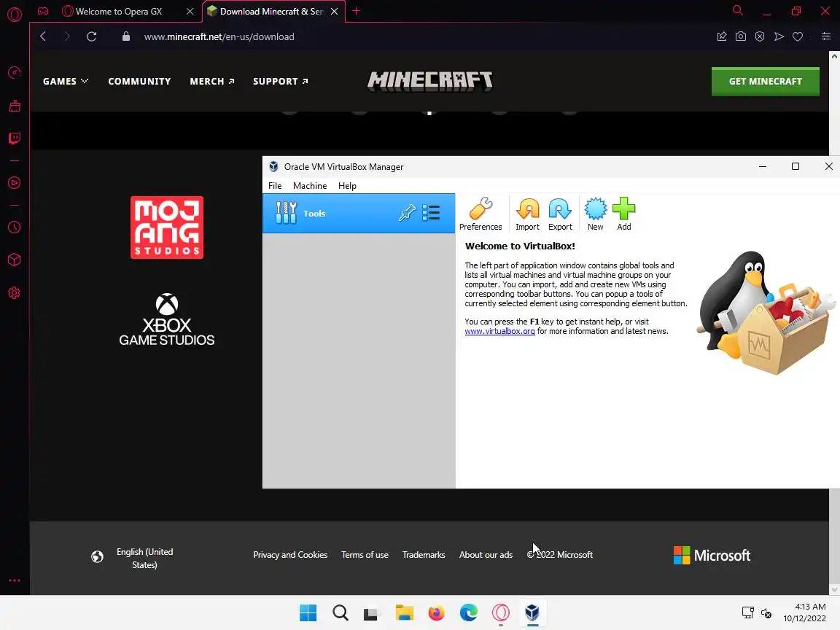Image resolution: width=840 pixels, height=630 pixels.
Task: Open the Opera main menu logo
Action: click(15, 14)
